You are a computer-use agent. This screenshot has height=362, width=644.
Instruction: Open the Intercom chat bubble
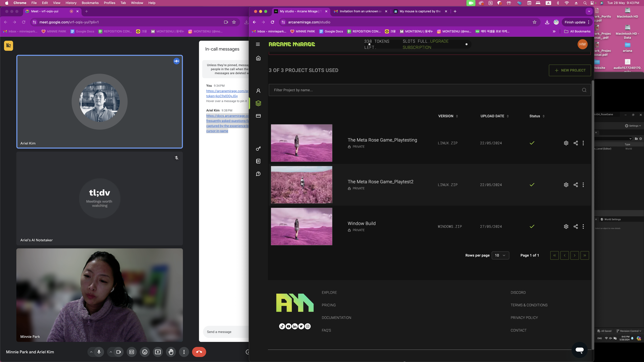point(579,350)
